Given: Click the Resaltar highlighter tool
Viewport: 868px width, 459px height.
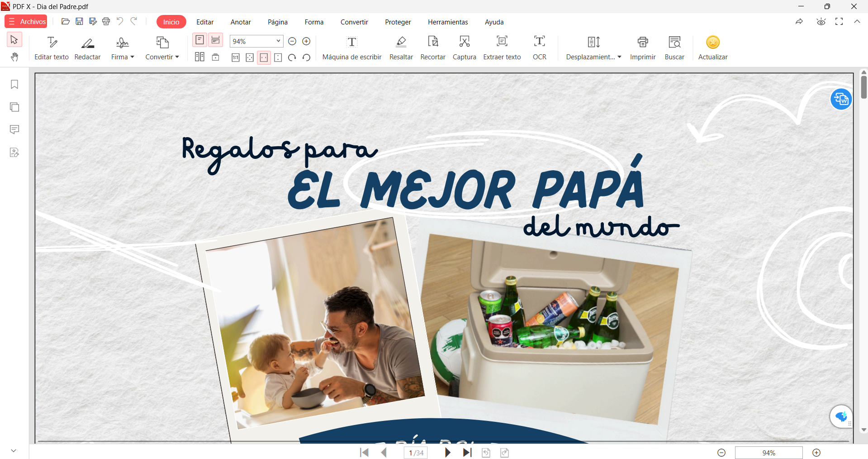Looking at the screenshot, I should pyautogui.click(x=401, y=48).
